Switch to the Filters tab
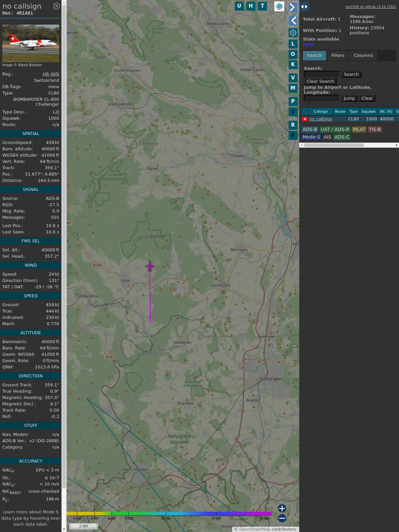The image size is (399, 532). pyautogui.click(x=337, y=56)
